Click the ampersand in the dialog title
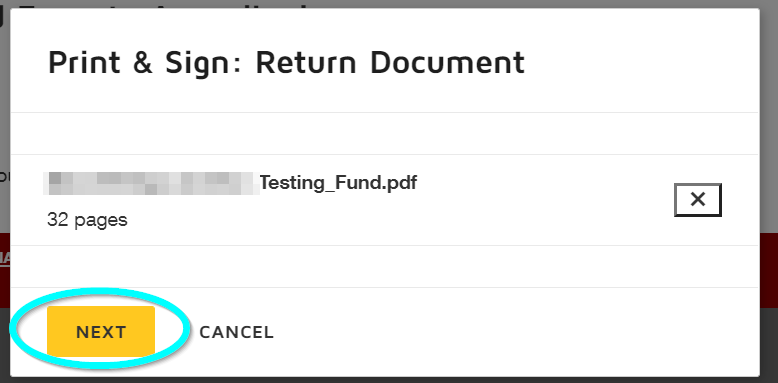Image resolution: width=778 pixels, height=383 pixels. coord(143,63)
